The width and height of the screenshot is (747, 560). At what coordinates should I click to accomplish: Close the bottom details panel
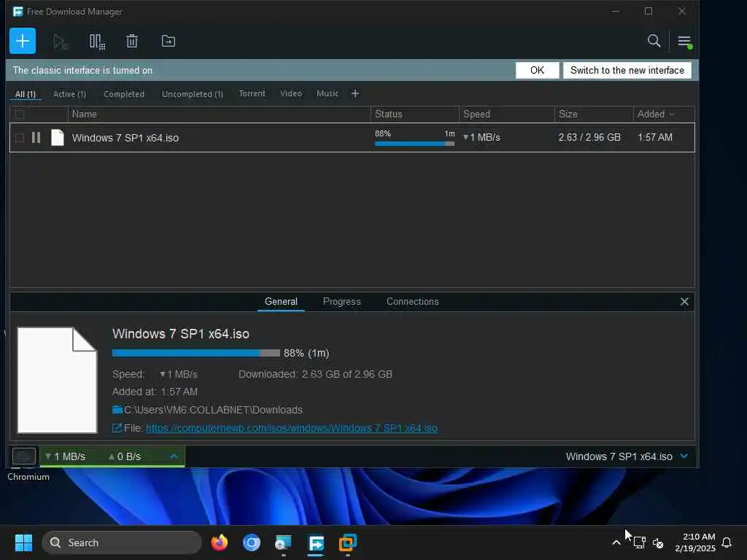click(x=684, y=301)
